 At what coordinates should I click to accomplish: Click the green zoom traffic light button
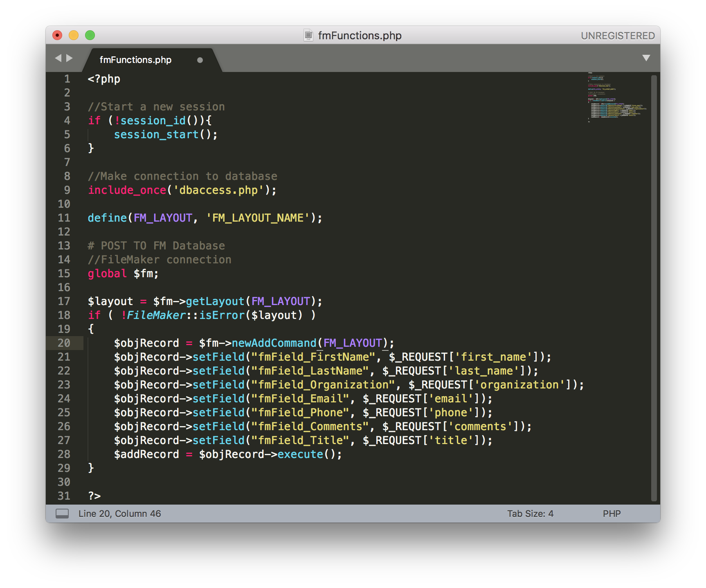90,36
